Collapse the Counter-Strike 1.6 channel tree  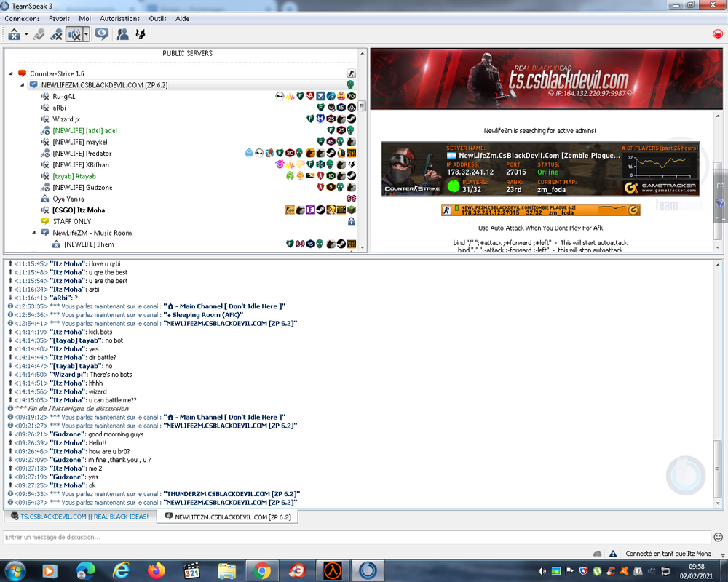11,73
